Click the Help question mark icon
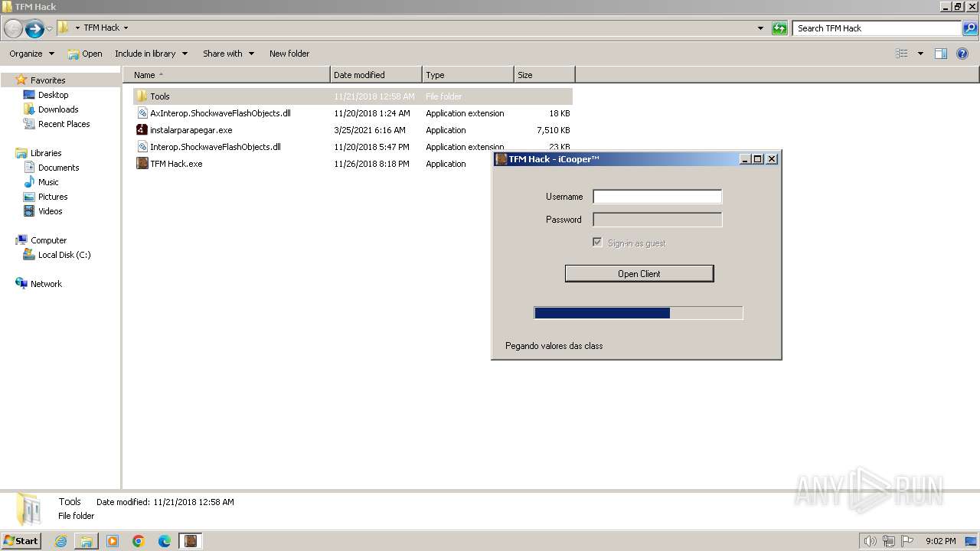 (963, 54)
